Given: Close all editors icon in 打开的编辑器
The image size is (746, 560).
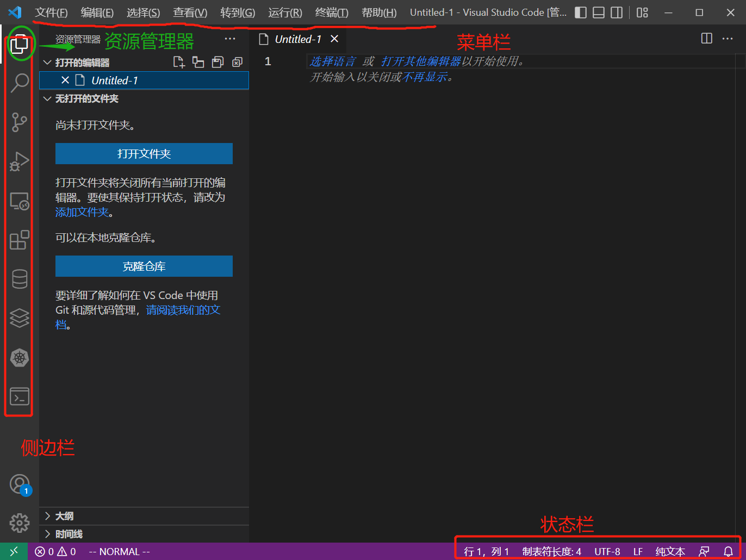Looking at the screenshot, I should 237,62.
